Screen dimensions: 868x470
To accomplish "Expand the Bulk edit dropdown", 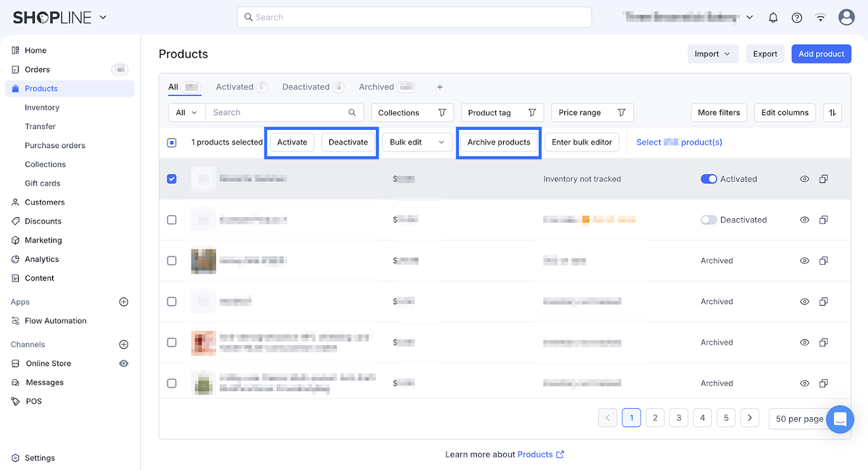I will pyautogui.click(x=417, y=142).
